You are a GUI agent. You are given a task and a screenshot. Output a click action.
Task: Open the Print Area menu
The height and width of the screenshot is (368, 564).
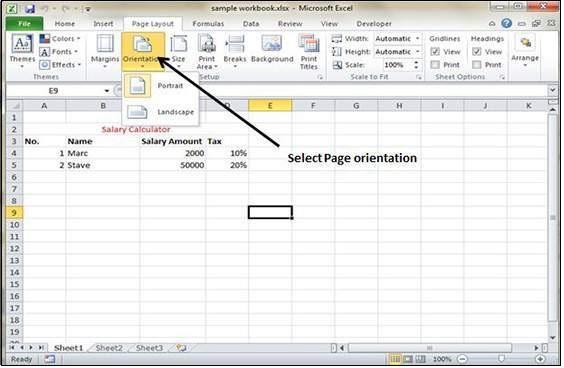tap(207, 51)
